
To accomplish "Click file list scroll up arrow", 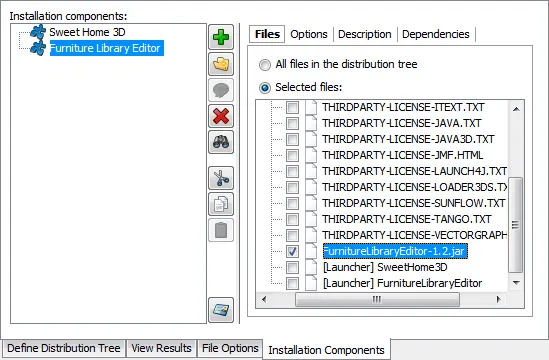I will [516, 109].
